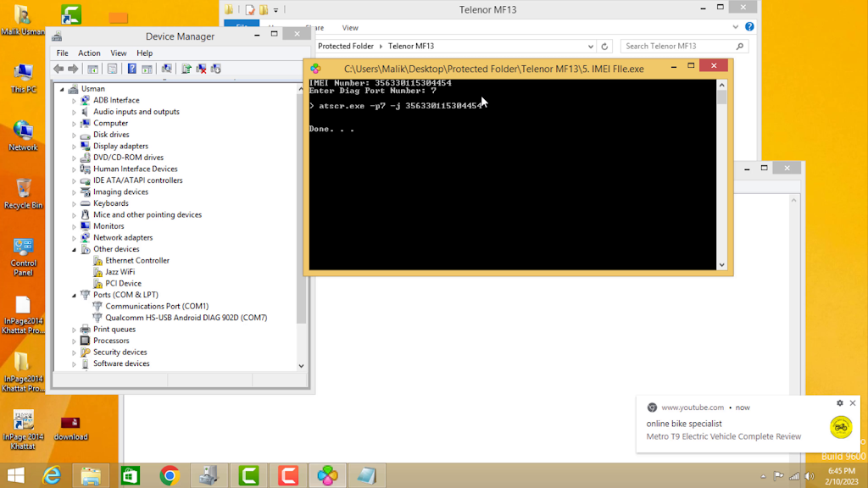The image size is (868, 488).
Task: Select Ethernet Controller under Other devices
Action: (x=137, y=261)
